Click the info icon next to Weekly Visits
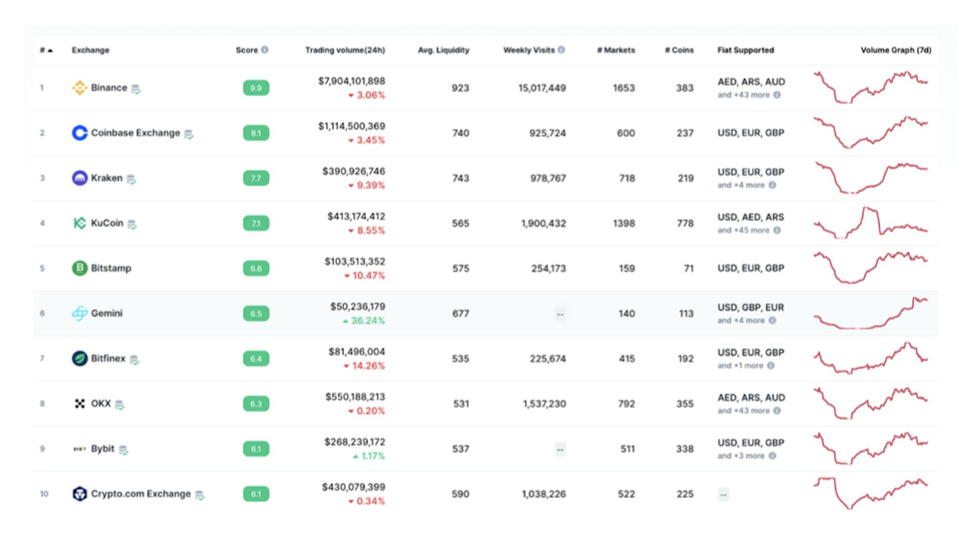980x556 pixels. (561, 50)
